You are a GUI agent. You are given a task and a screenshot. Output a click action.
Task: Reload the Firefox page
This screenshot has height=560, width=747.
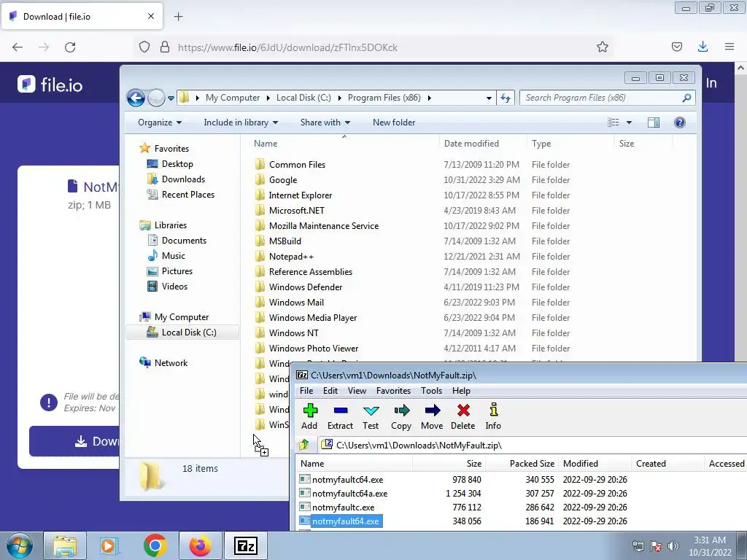coord(70,47)
